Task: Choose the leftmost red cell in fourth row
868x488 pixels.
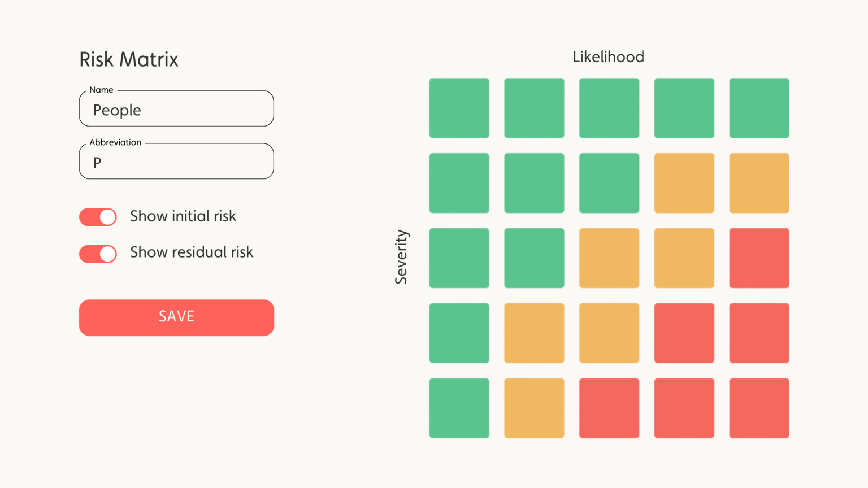Action: click(684, 333)
